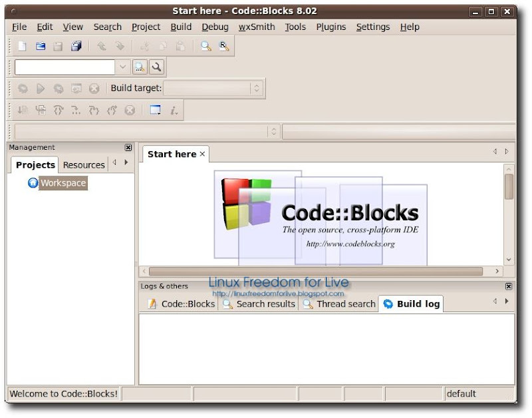Click the Cut scissors icon

pos(145,46)
